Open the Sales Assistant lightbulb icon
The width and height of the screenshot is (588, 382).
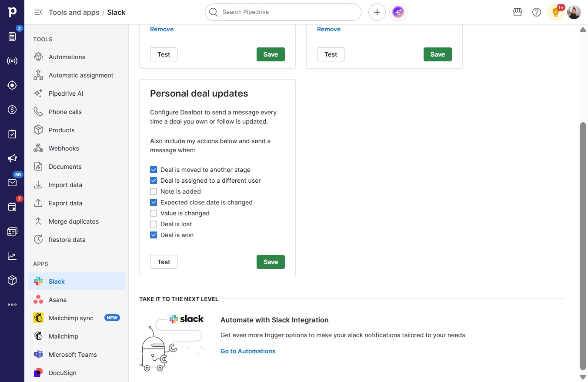[x=556, y=12]
